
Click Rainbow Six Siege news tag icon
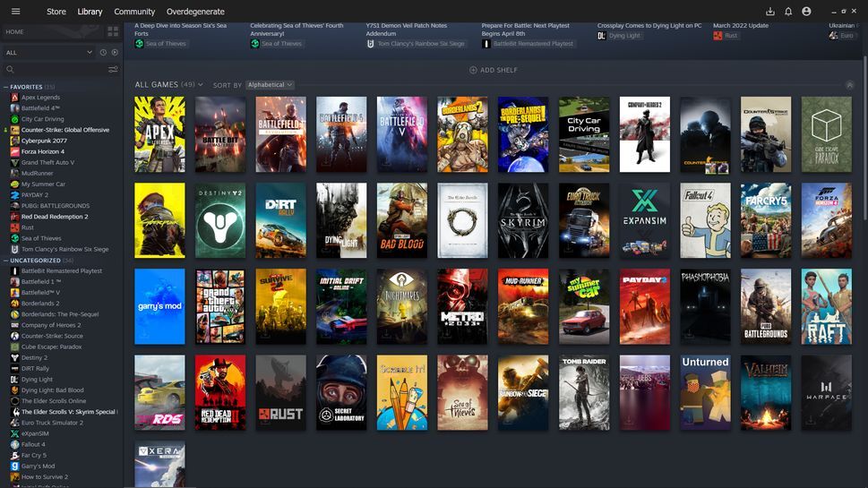click(x=370, y=43)
